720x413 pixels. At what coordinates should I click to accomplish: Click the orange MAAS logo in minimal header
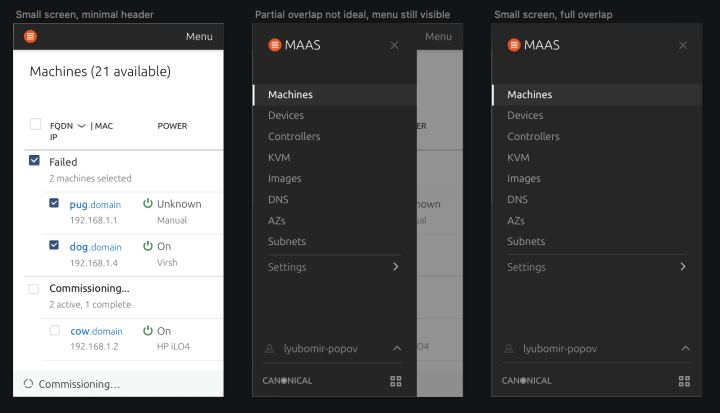point(30,36)
